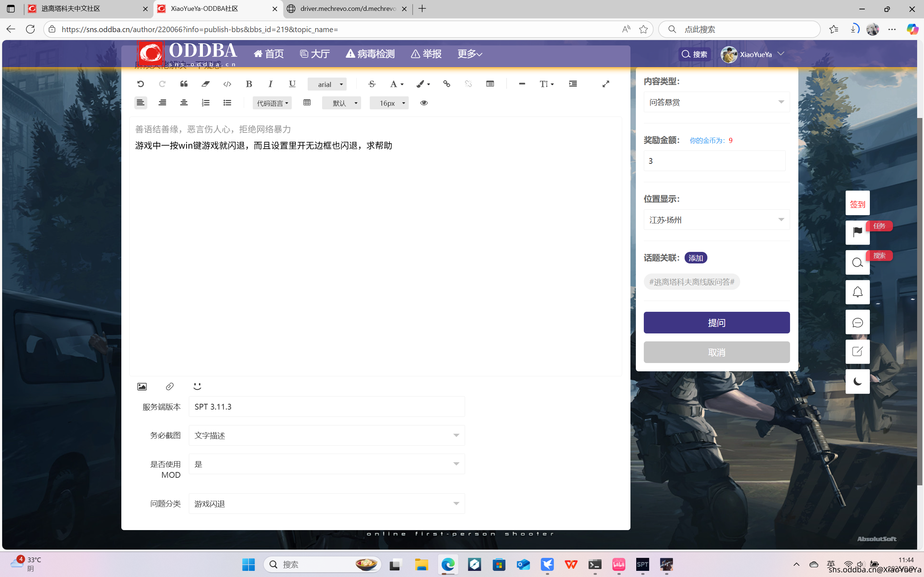This screenshot has width=924, height=577.
Task: Toggle bold formatting
Action: pos(249,84)
